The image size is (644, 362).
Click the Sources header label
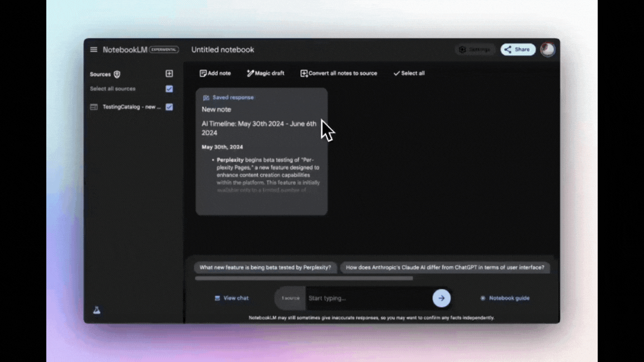pos(100,74)
